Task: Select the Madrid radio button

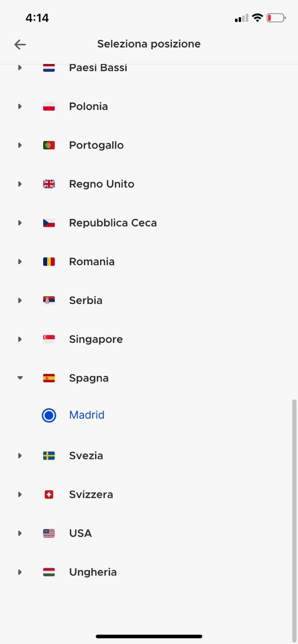Action: pyautogui.click(x=49, y=416)
